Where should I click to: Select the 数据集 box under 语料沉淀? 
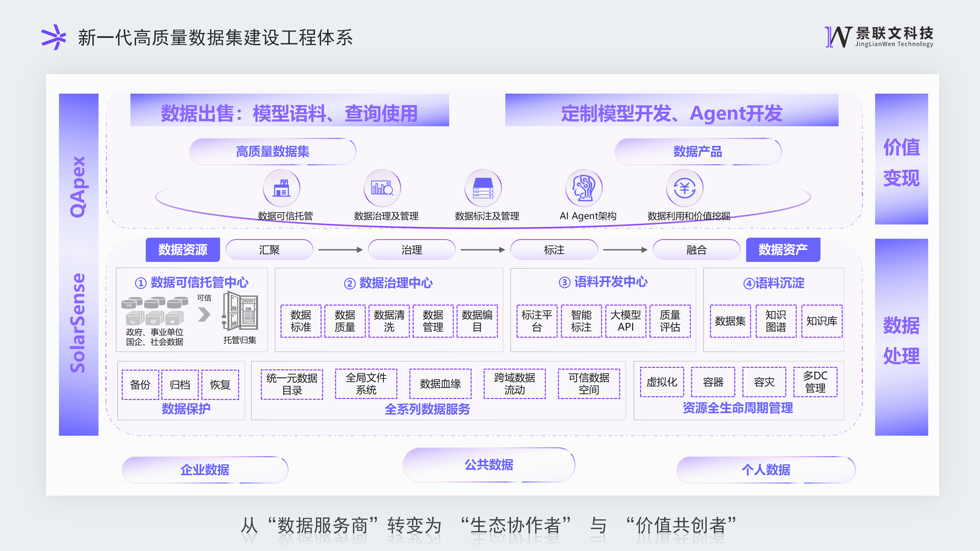730,321
